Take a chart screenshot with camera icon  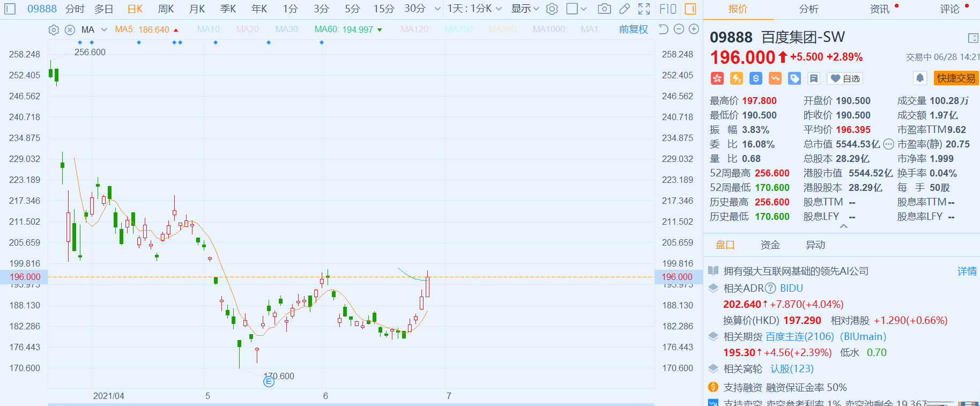[x=604, y=9]
